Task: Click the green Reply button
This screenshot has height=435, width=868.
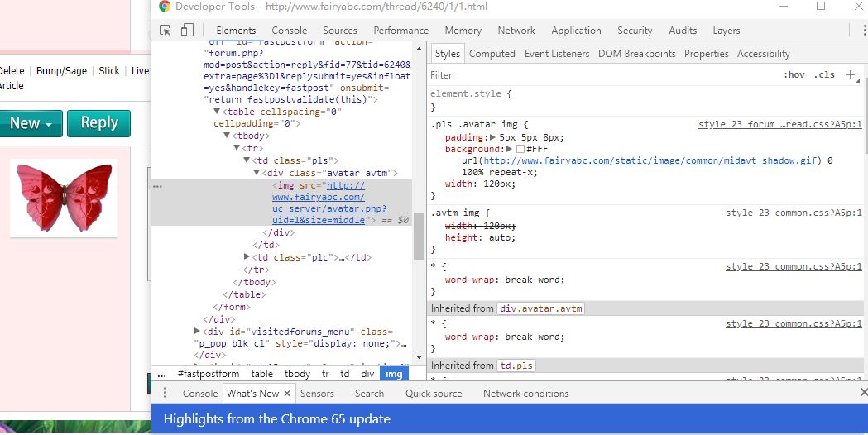Action: pyautogui.click(x=98, y=123)
